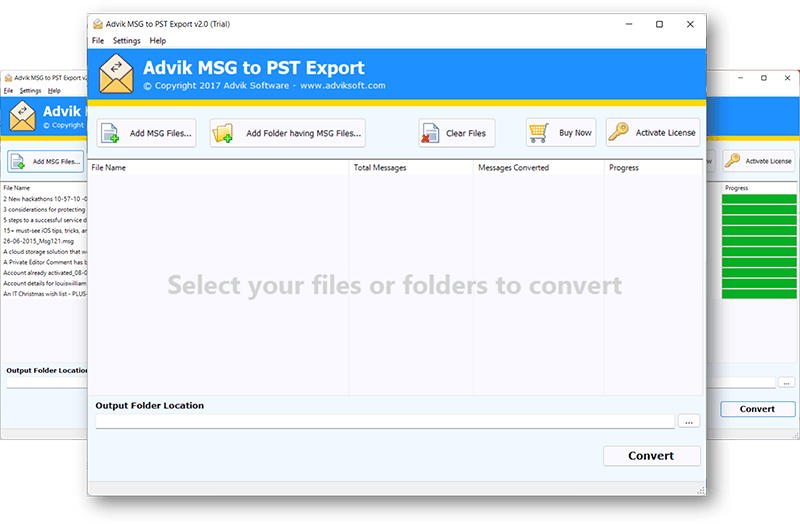Click the browse ellipsis button beside the front window's output folder

tap(689, 421)
